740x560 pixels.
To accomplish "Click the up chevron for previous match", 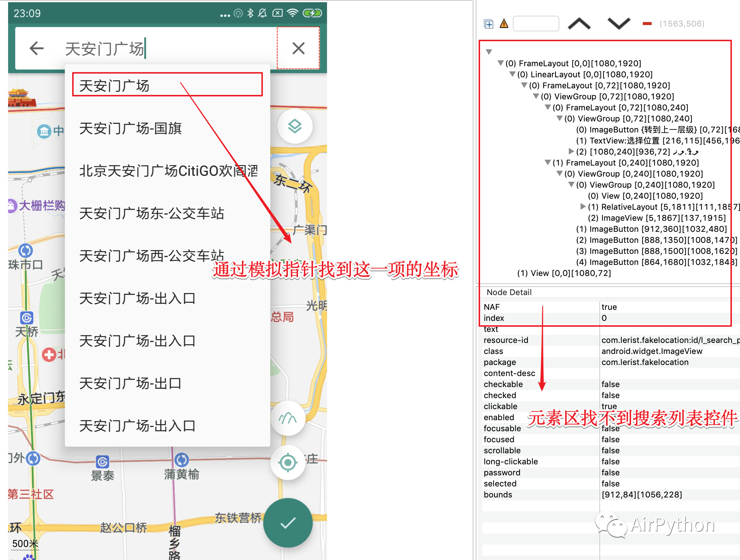I will point(579,24).
